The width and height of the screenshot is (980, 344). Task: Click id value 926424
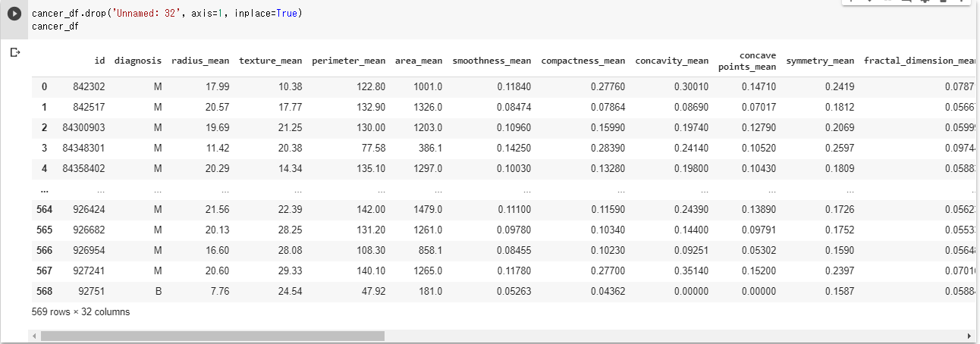[89, 209]
